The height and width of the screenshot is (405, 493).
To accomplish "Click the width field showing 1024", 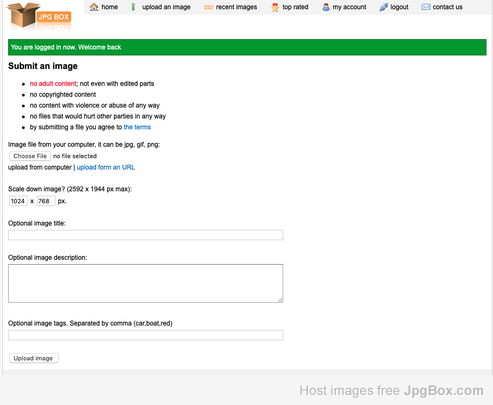I will tap(18, 201).
